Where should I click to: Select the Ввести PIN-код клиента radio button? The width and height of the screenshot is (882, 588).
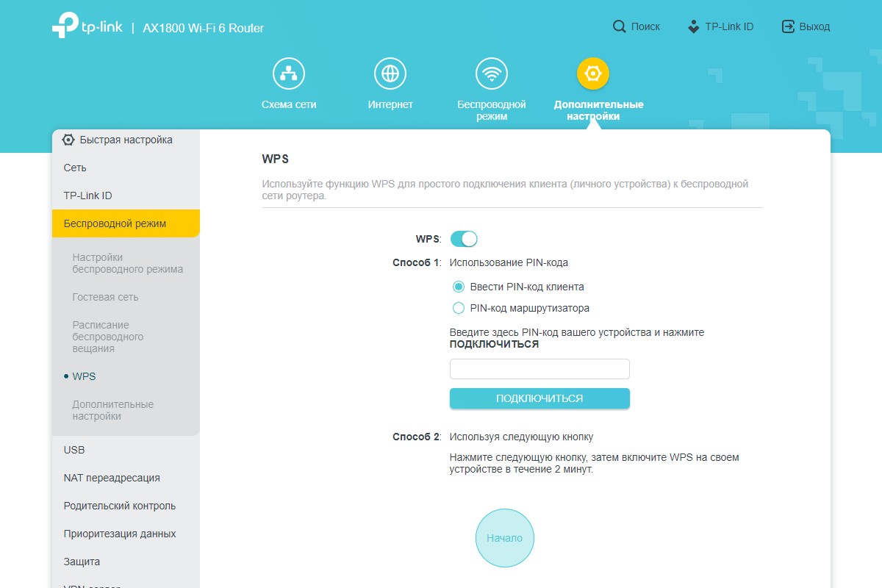(x=459, y=287)
